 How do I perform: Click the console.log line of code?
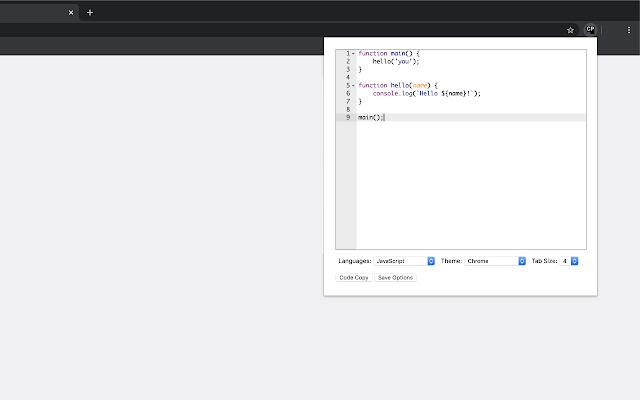click(x=427, y=93)
